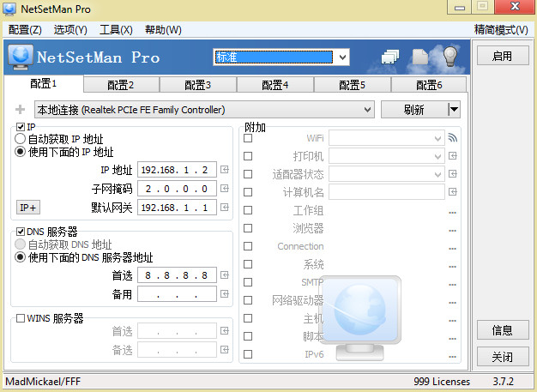Viewport: 537px width, 392px height.
Task: Open the IPv6 settings ellipsis
Action: click(x=452, y=357)
